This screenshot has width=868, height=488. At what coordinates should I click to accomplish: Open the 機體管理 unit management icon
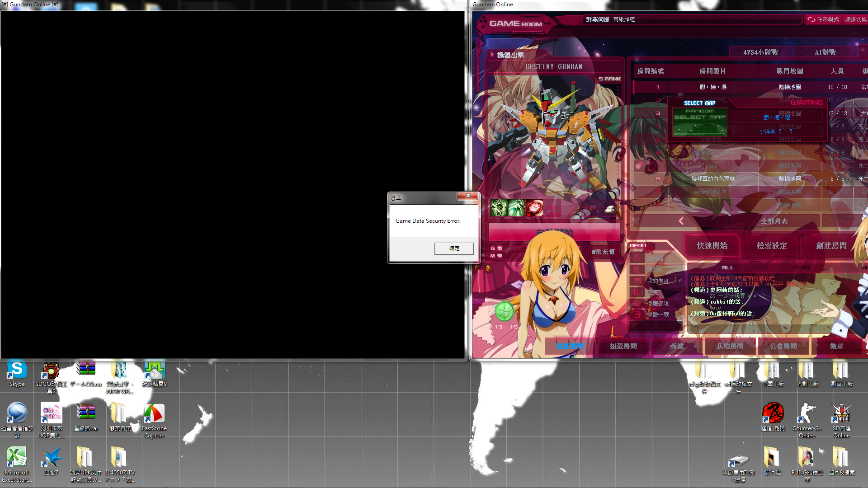637,303
